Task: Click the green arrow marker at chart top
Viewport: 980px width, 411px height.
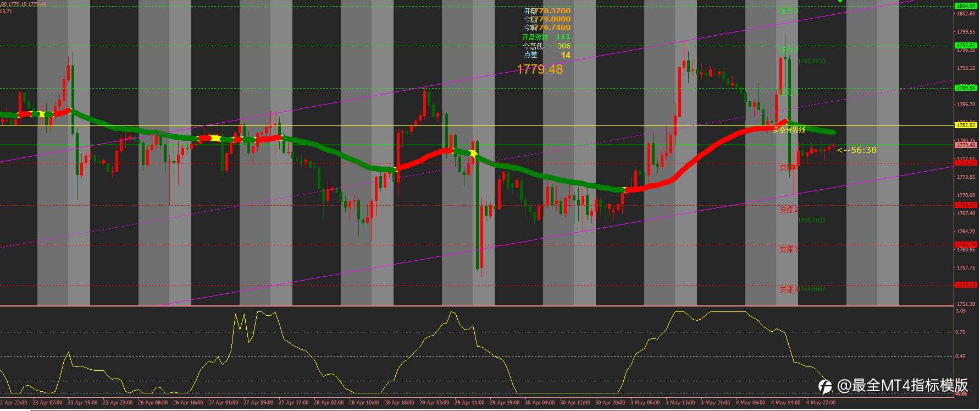Action: 840,1
